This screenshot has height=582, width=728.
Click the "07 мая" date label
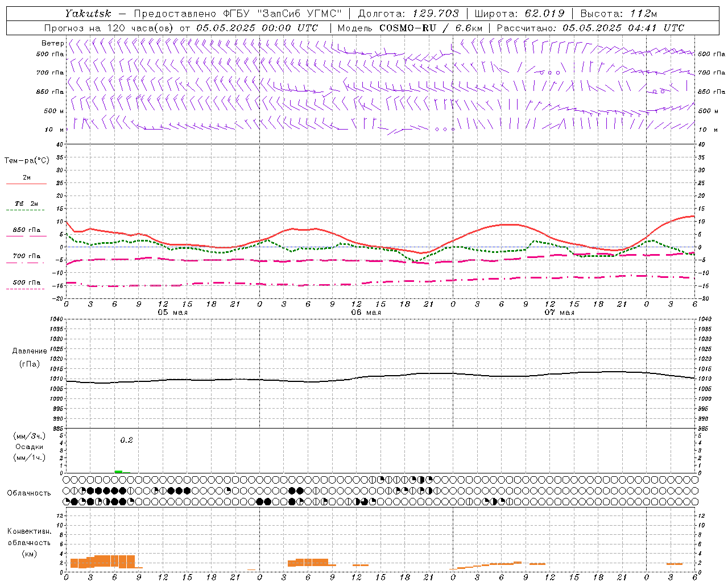coord(559,313)
